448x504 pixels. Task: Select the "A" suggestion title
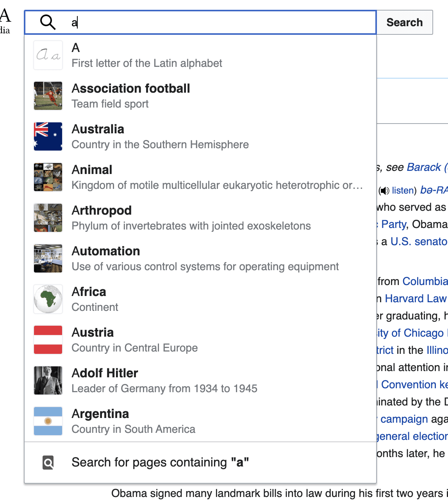[76, 48]
